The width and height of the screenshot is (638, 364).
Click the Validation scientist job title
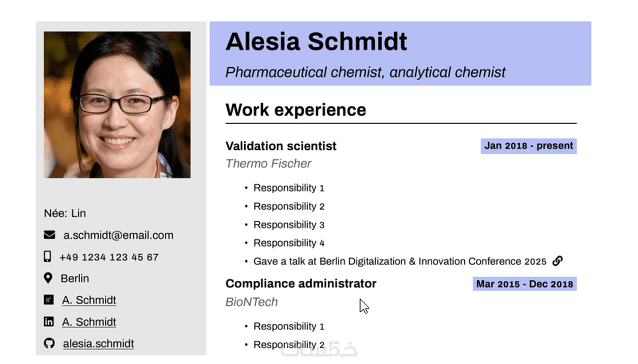tap(281, 146)
